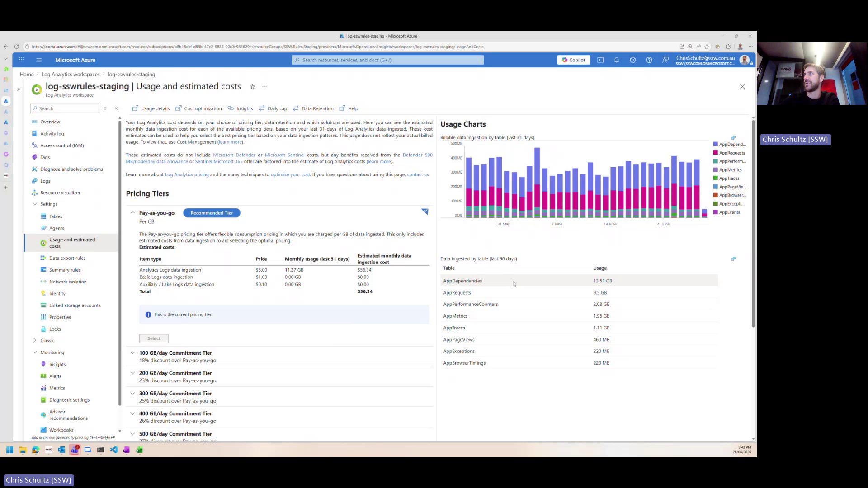Open Access control (IAM)
Viewport: 868px width, 488px height.
click(x=62, y=145)
